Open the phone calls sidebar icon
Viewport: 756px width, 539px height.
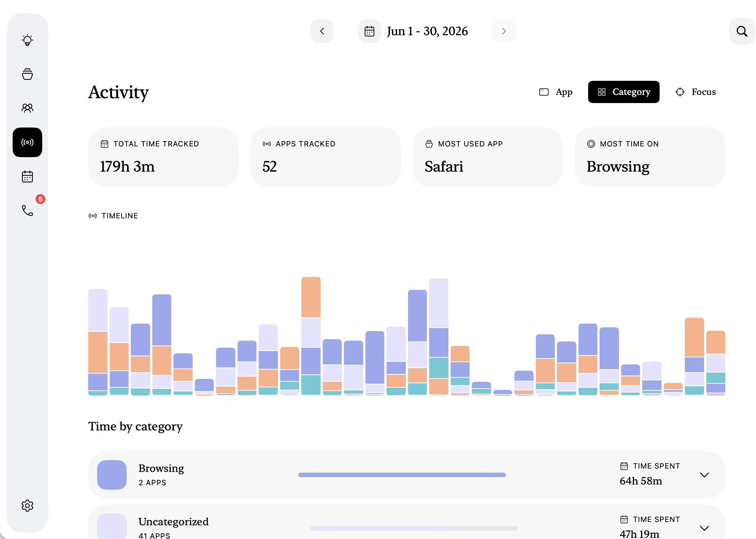[x=27, y=211]
